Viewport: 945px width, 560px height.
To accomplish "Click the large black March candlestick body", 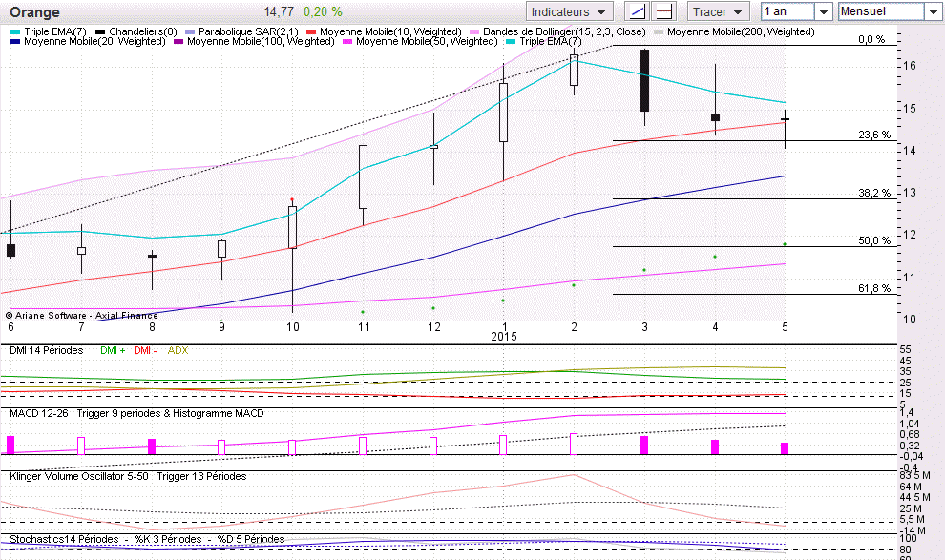I will (644, 81).
